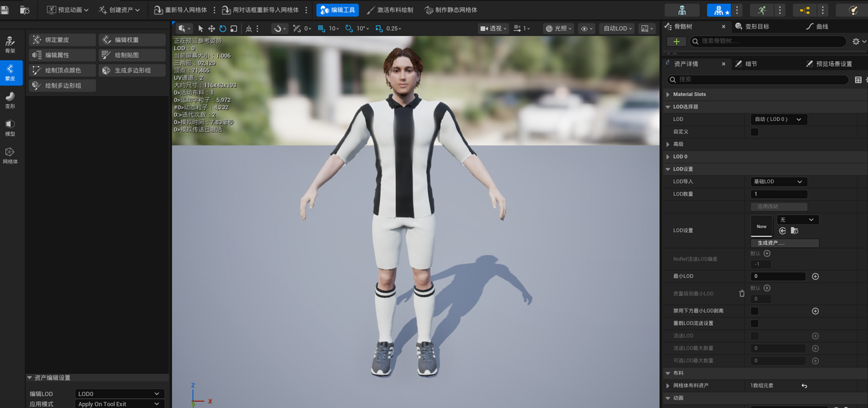Click the 生成资产 button
The width and height of the screenshot is (868, 408).
click(785, 243)
